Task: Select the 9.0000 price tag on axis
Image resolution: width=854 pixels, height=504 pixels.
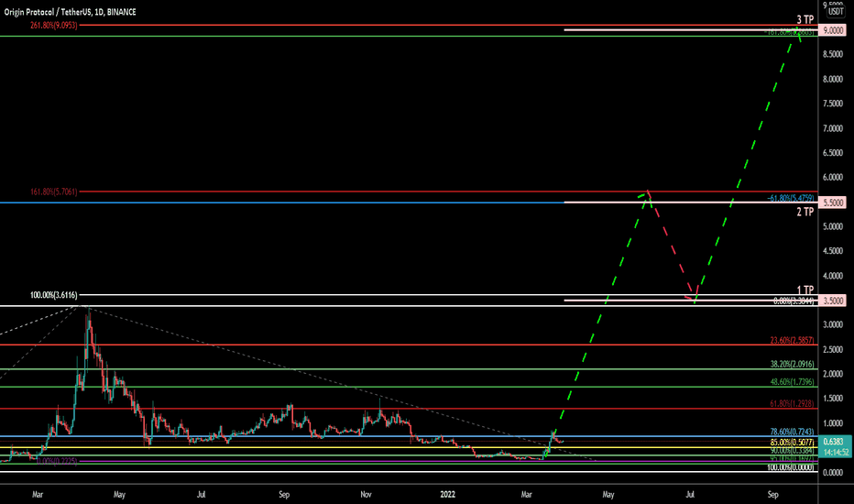Action: click(x=833, y=30)
